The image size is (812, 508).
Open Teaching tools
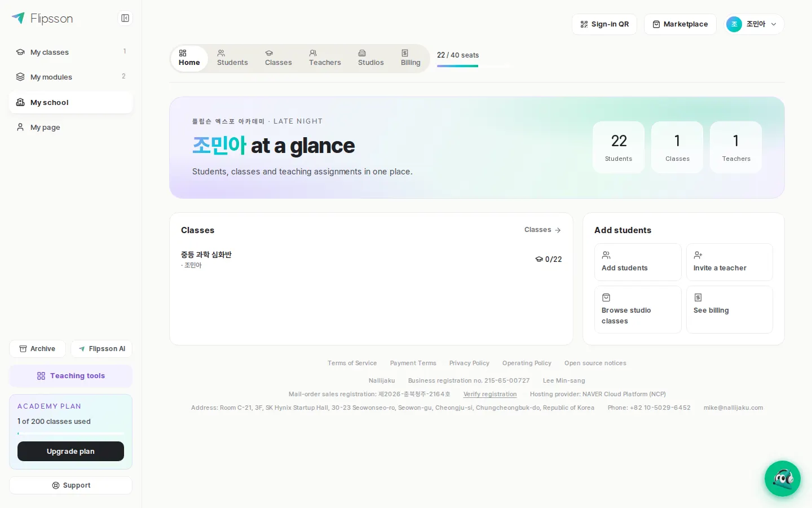coord(71,376)
